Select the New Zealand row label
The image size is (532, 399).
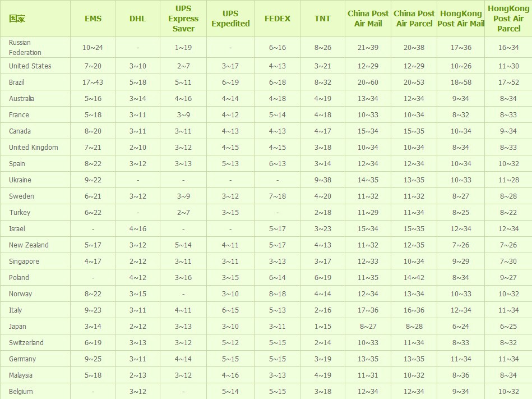(29, 245)
